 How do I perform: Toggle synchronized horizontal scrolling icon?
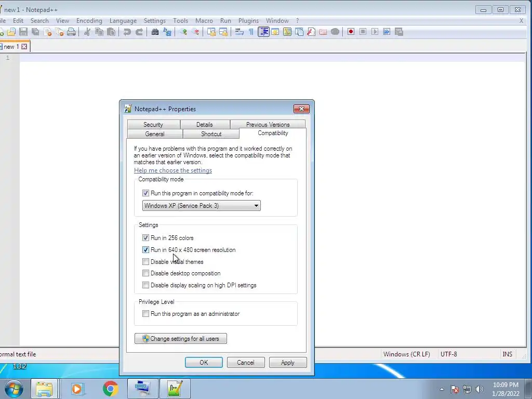tap(223, 32)
